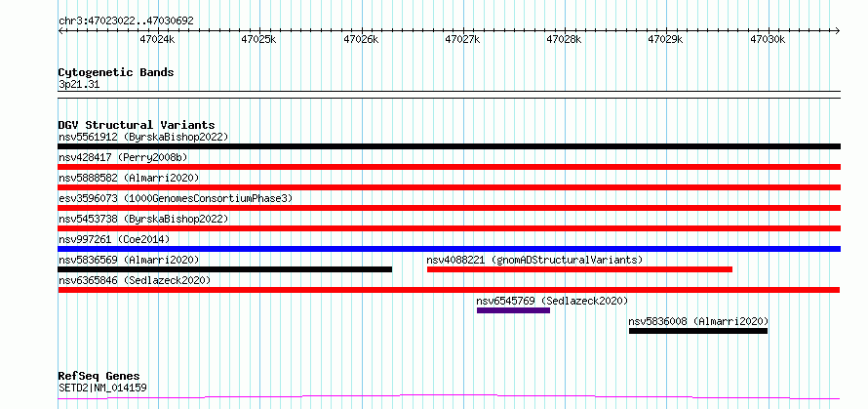
Task: Click the 47029k ruler tick label
Action: (x=665, y=40)
